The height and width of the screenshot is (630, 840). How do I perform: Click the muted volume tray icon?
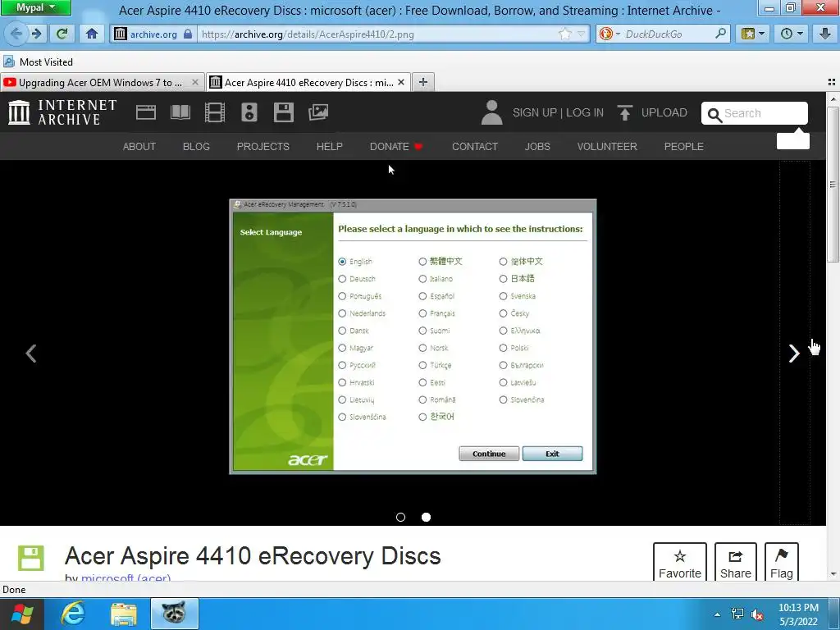tap(757, 614)
